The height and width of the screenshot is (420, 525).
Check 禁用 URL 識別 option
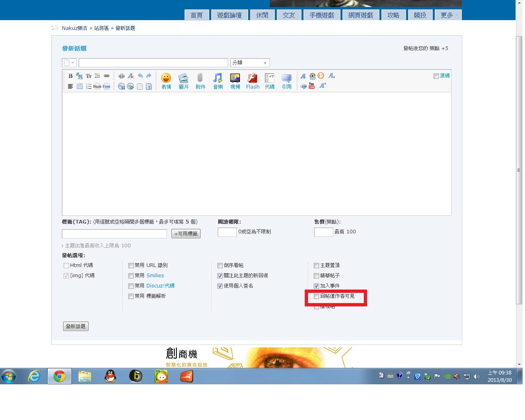(x=131, y=265)
